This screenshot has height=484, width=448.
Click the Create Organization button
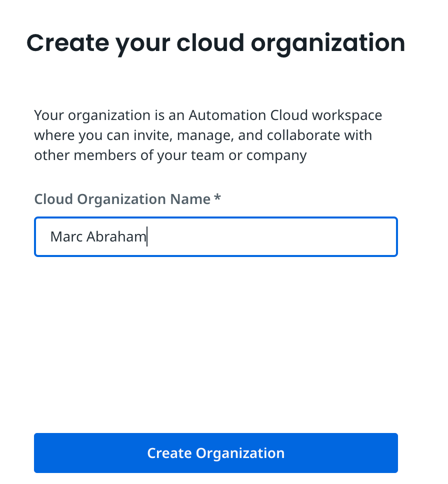215,453
